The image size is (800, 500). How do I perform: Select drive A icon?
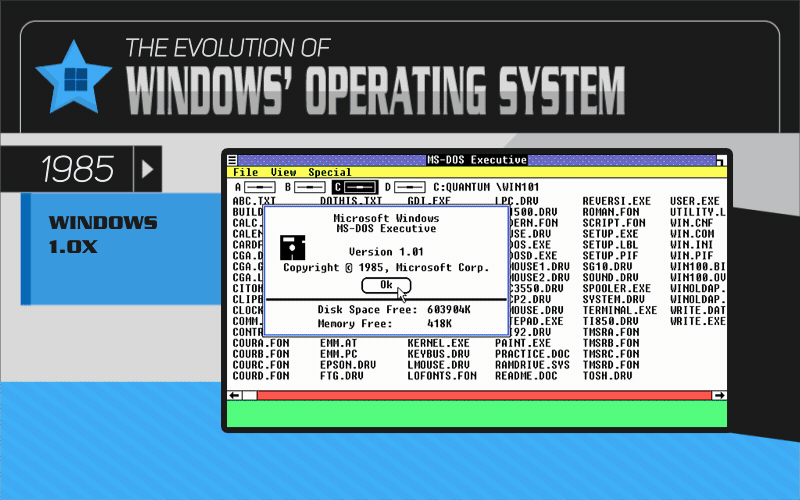[x=260, y=187]
